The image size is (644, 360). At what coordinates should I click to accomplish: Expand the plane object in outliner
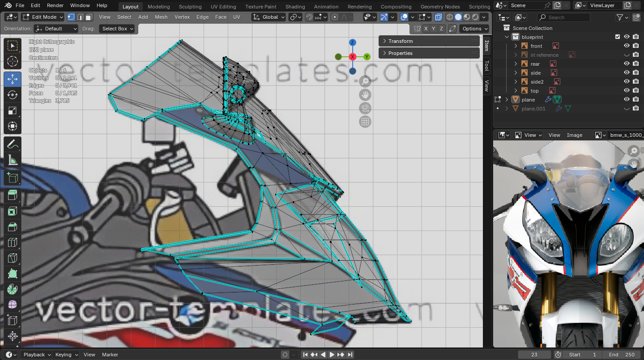(x=507, y=100)
